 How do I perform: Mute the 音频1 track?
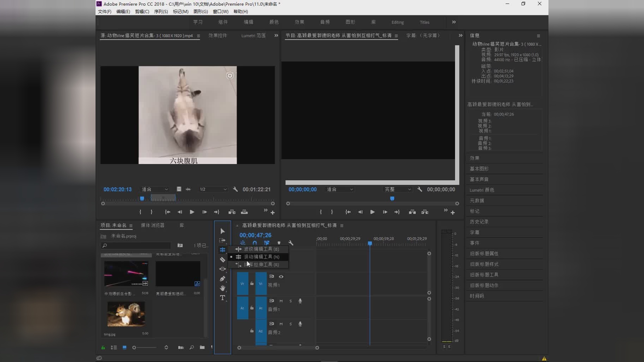[281, 301]
